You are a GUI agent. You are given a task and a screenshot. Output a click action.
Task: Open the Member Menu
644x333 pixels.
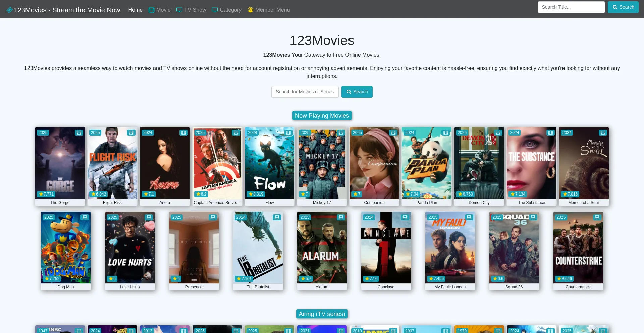(x=269, y=10)
